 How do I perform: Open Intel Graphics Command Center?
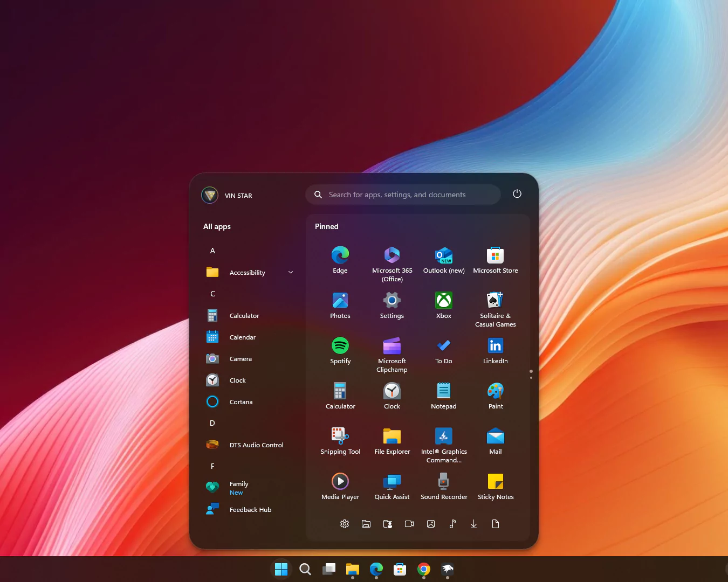point(444,445)
